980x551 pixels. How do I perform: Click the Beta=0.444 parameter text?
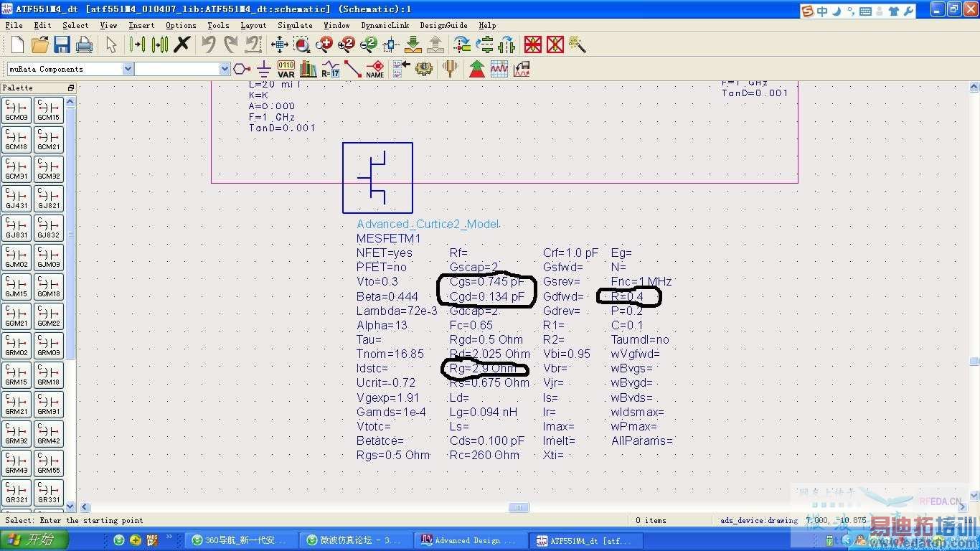(387, 296)
